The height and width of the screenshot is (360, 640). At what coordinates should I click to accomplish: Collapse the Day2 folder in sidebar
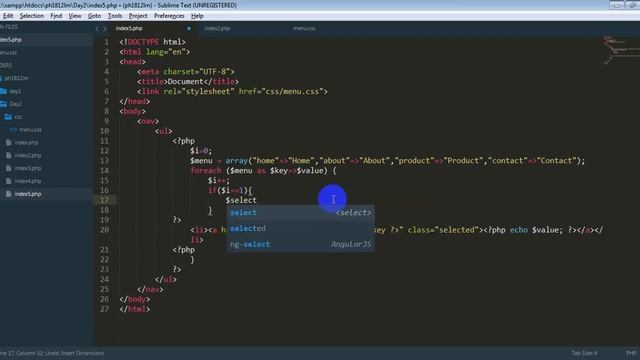(x=16, y=104)
